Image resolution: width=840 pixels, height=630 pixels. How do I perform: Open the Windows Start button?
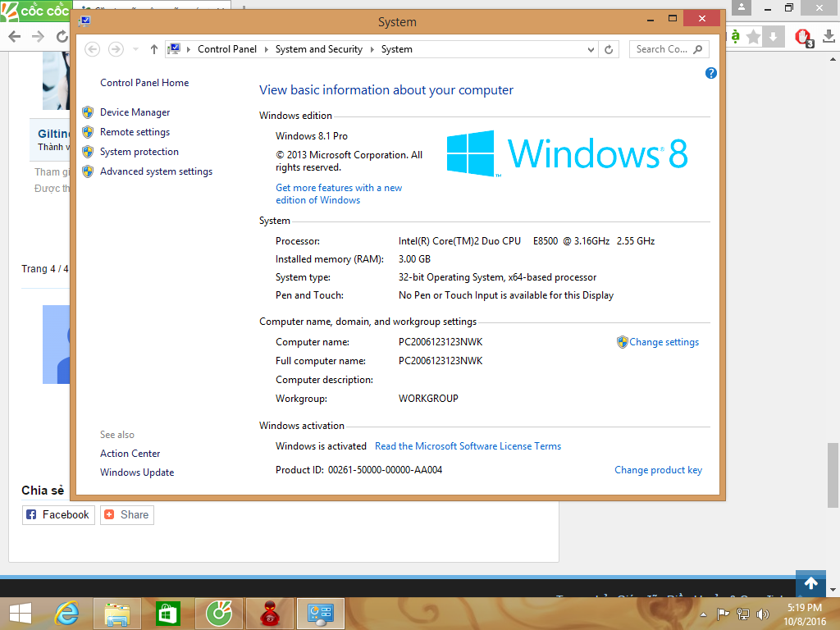click(21, 614)
